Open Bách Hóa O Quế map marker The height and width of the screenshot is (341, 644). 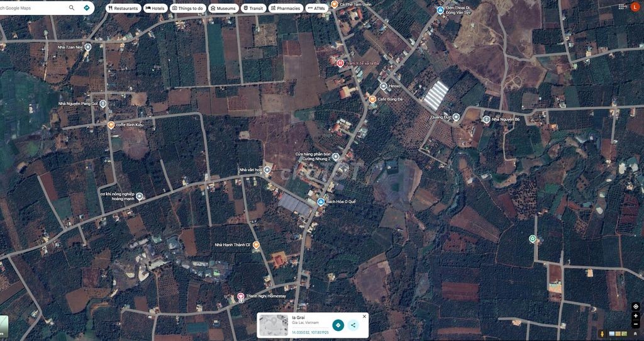pos(321,202)
